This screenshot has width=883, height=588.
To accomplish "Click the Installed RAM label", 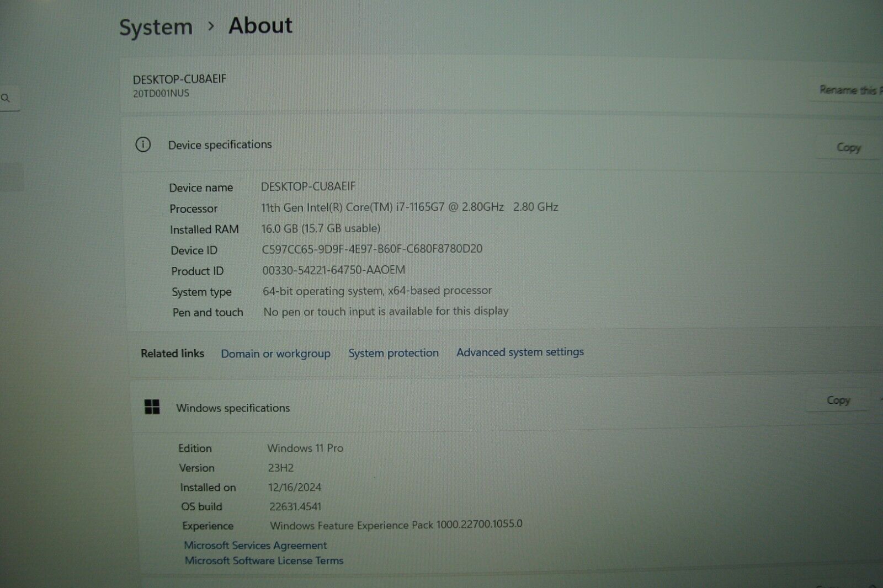I will (x=204, y=229).
